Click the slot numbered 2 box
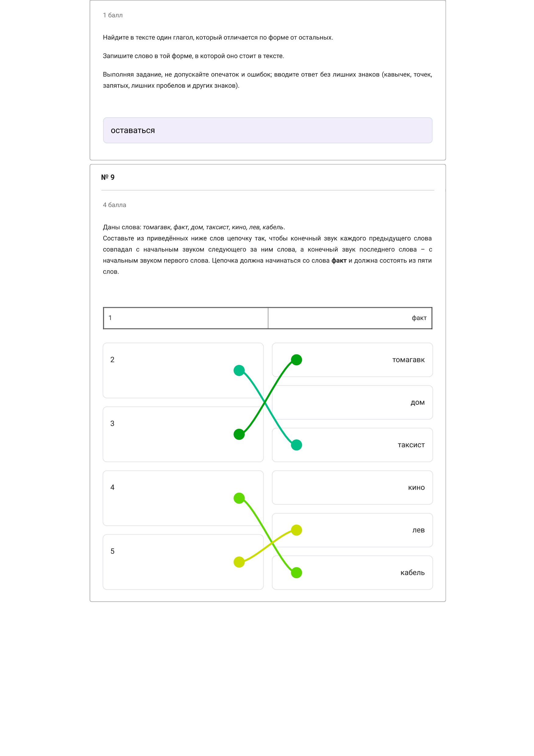The height and width of the screenshot is (756, 534). click(183, 371)
